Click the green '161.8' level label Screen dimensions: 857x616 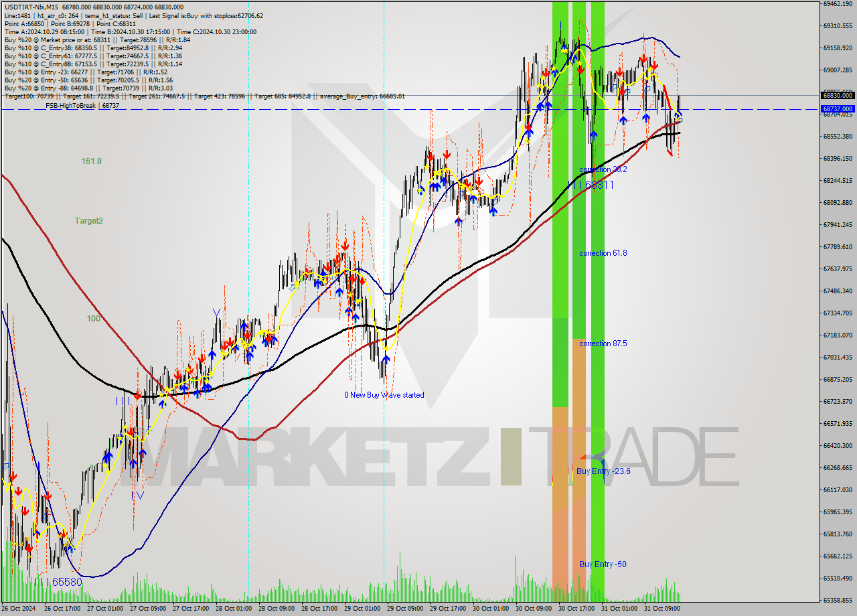point(92,161)
